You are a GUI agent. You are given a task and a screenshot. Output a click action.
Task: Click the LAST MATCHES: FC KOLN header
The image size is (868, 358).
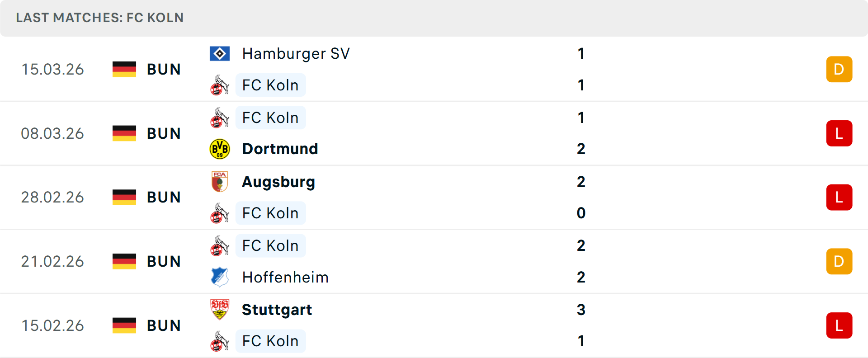99,18
